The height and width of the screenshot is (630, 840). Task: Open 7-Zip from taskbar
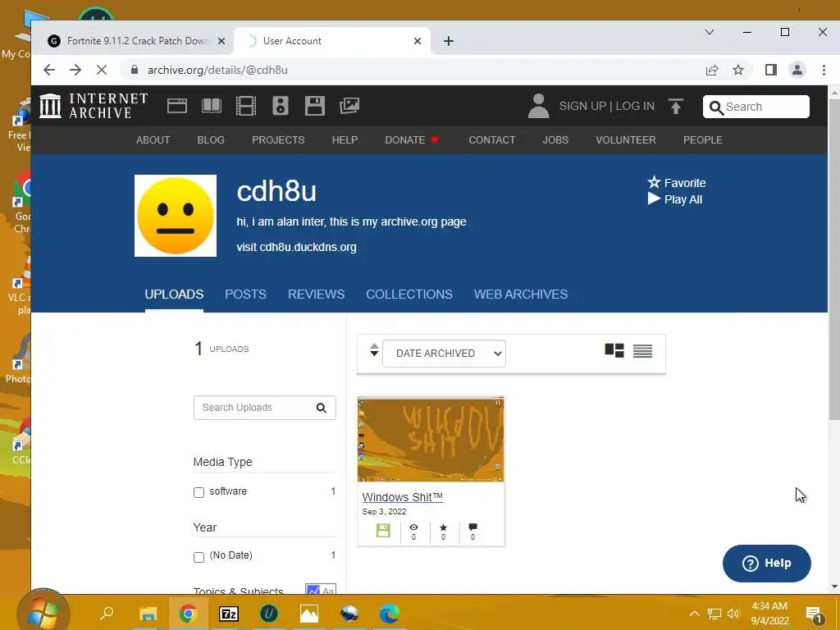coord(229,614)
